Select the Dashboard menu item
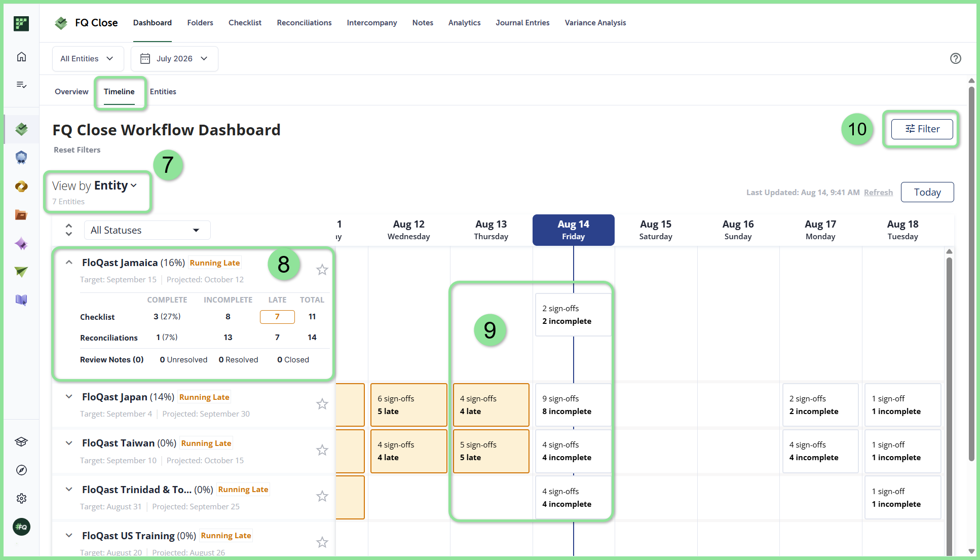The width and height of the screenshot is (980, 560). click(153, 23)
